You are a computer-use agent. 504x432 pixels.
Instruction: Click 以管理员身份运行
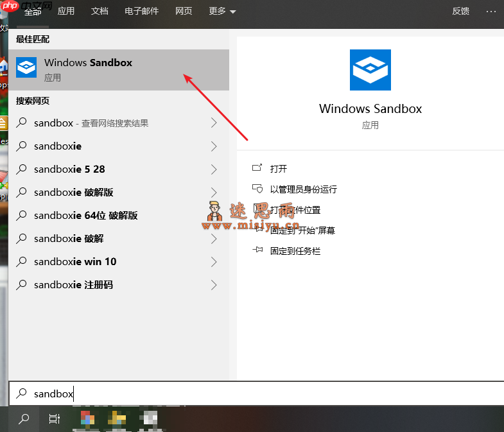304,189
